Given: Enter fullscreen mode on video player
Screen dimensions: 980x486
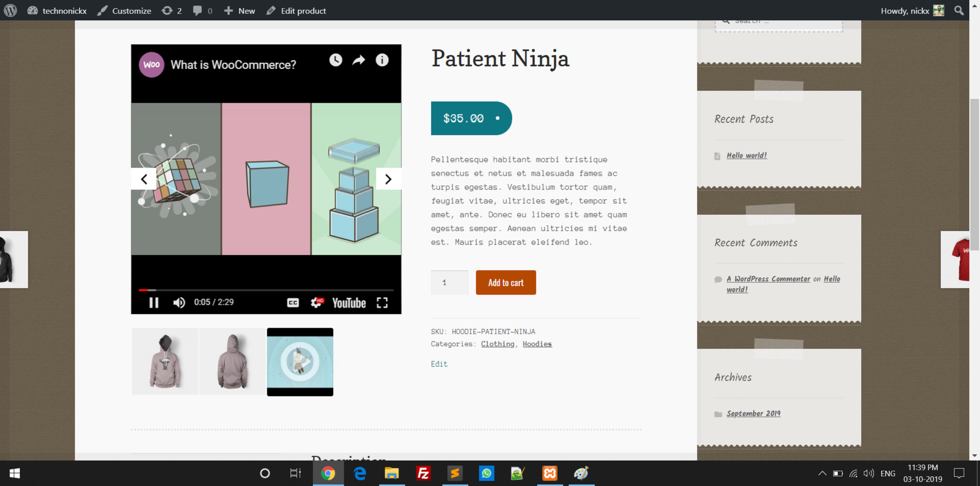Looking at the screenshot, I should (382, 303).
